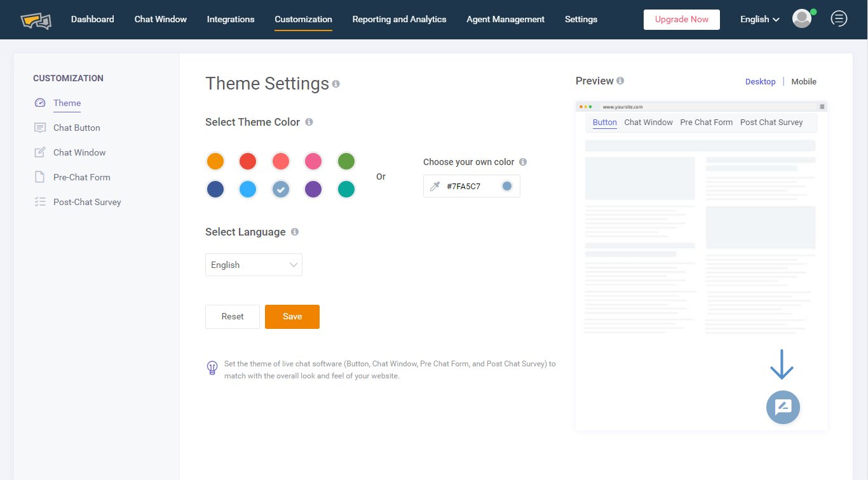Select the light blue theme color
The width and height of the screenshot is (868, 480).
pyautogui.click(x=248, y=189)
